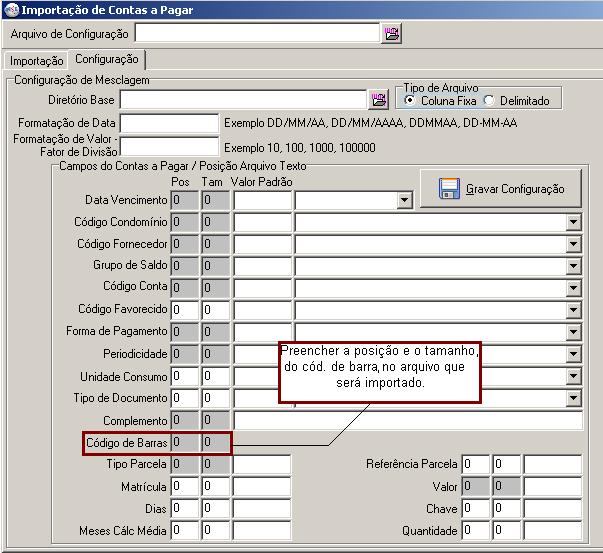Click the Quantidade Tam field

[x=506, y=530]
